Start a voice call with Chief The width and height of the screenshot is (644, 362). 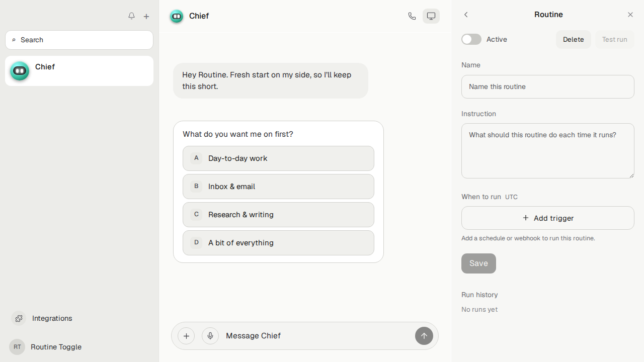point(412,16)
